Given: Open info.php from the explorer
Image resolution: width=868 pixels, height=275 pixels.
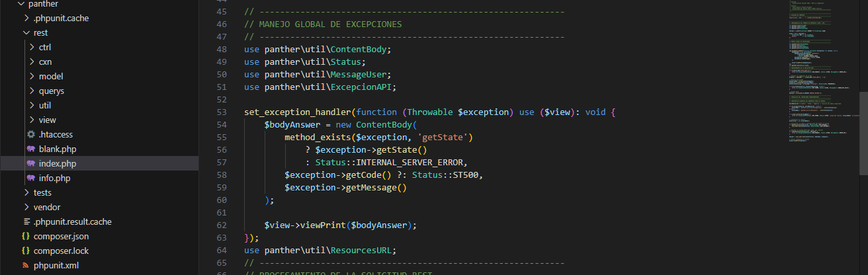Looking at the screenshot, I should [x=55, y=178].
